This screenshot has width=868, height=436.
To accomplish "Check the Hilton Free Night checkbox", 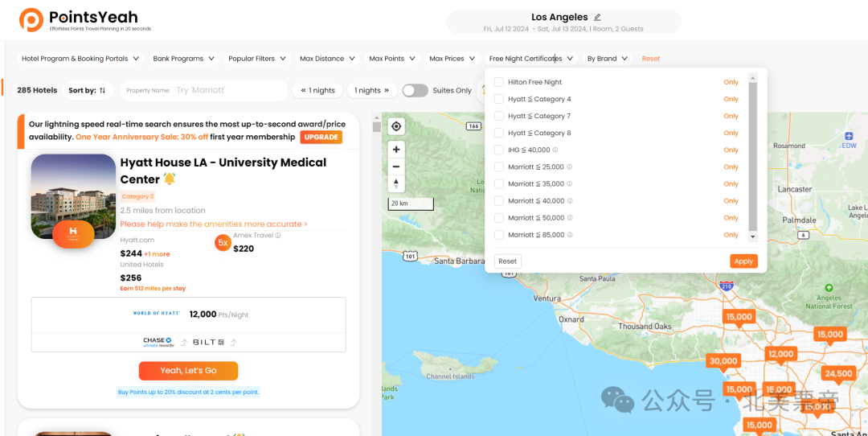I will [x=499, y=82].
